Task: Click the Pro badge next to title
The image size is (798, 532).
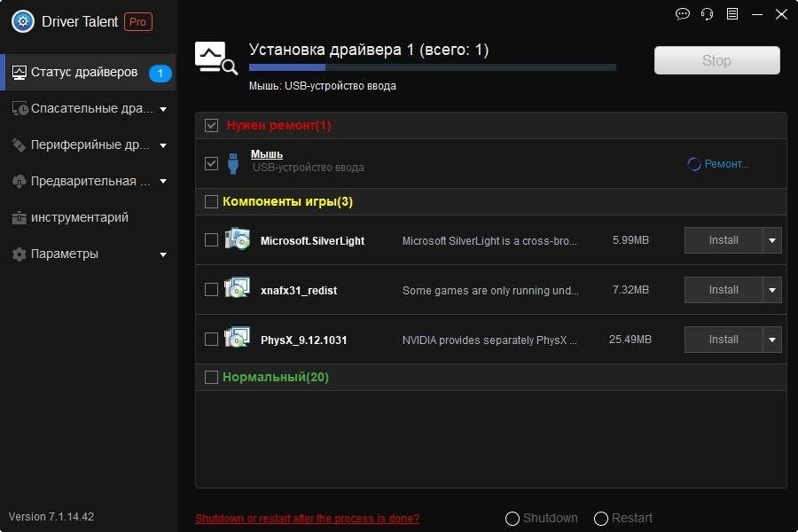Action: 138,22
